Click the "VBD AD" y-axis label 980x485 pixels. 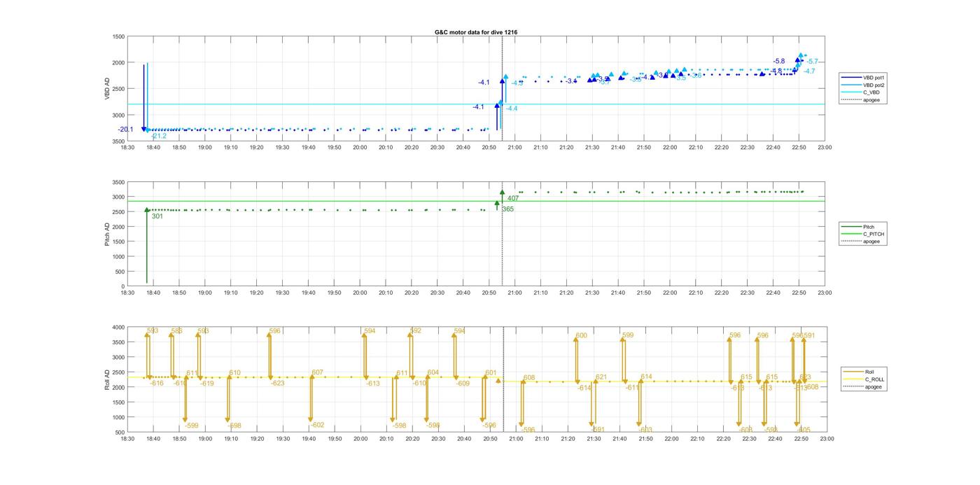[107, 88]
